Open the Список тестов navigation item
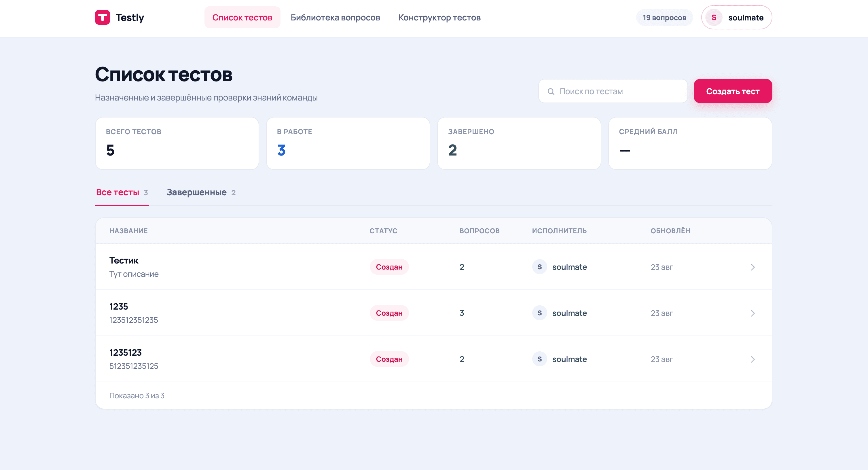This screenshot has height=470, width=868. click(x=242, y=17)
